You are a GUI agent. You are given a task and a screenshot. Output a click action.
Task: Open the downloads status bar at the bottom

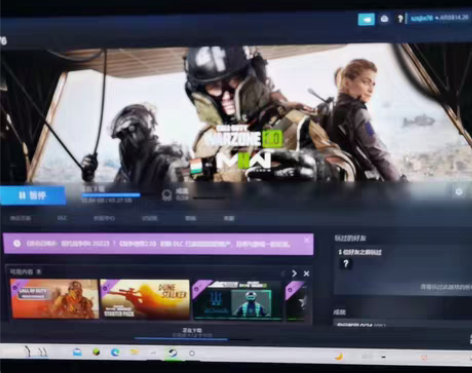coord(192,334)
